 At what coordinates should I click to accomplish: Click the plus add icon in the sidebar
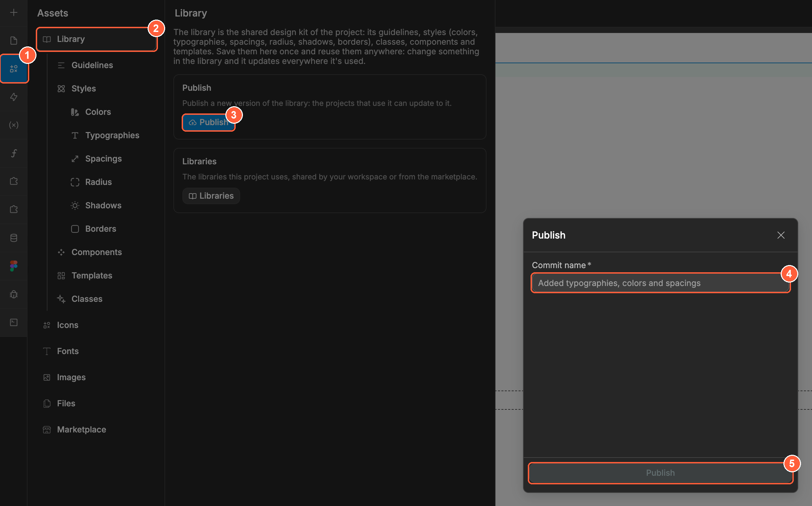click(x=14, y=13)
